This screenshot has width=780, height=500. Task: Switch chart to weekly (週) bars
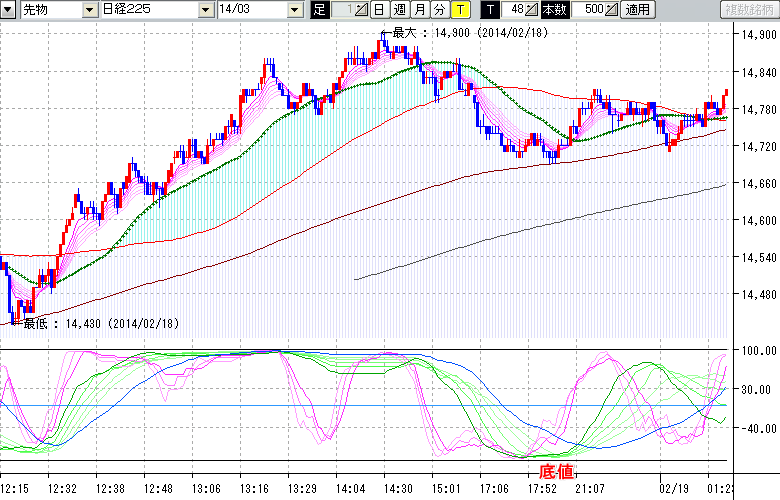(399, 10)
